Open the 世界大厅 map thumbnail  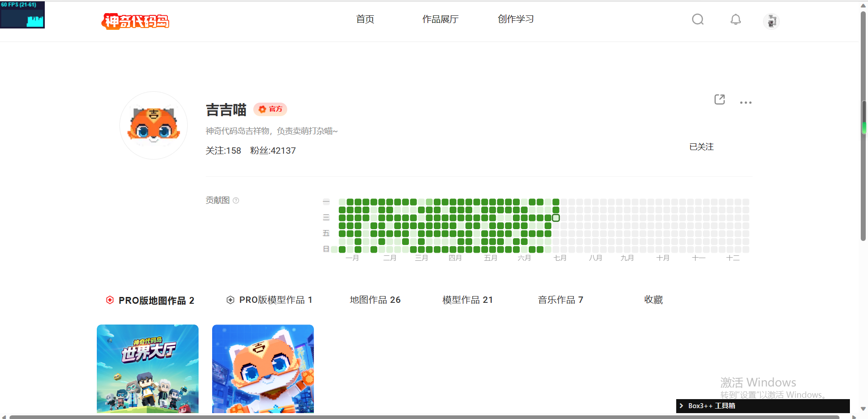pyautogui.click(x=147, y=369)
